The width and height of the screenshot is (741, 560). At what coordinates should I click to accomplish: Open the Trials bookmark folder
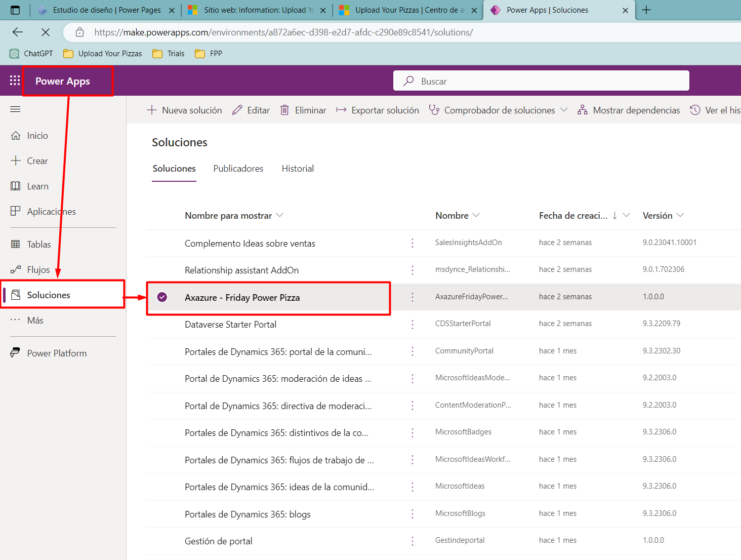tap(169, 54)
